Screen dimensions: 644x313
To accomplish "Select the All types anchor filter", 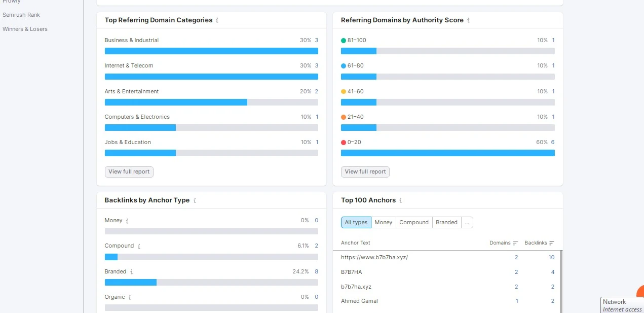I will (x=356, y=222).
